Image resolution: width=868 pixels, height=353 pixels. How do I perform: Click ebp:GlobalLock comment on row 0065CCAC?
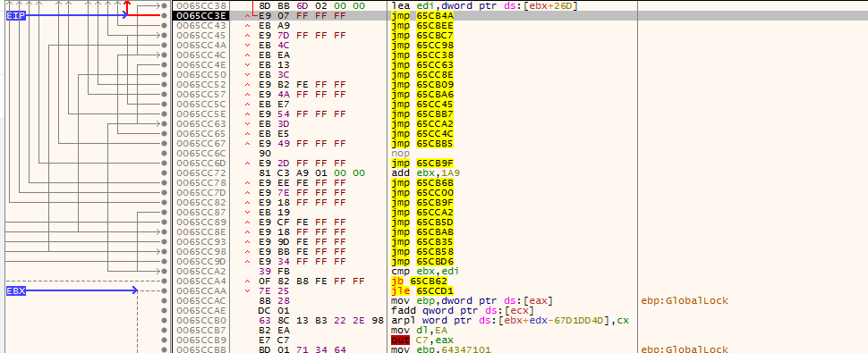tap(685, 300)
